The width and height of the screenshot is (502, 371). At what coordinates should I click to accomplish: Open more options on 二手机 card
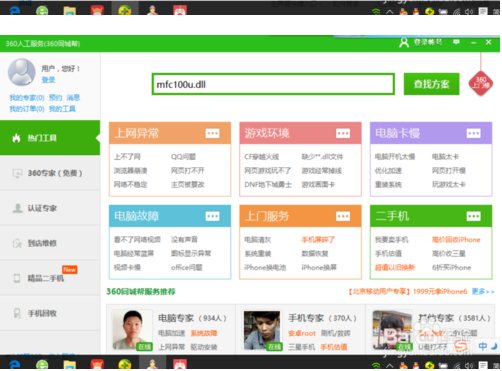click(473, 216)
